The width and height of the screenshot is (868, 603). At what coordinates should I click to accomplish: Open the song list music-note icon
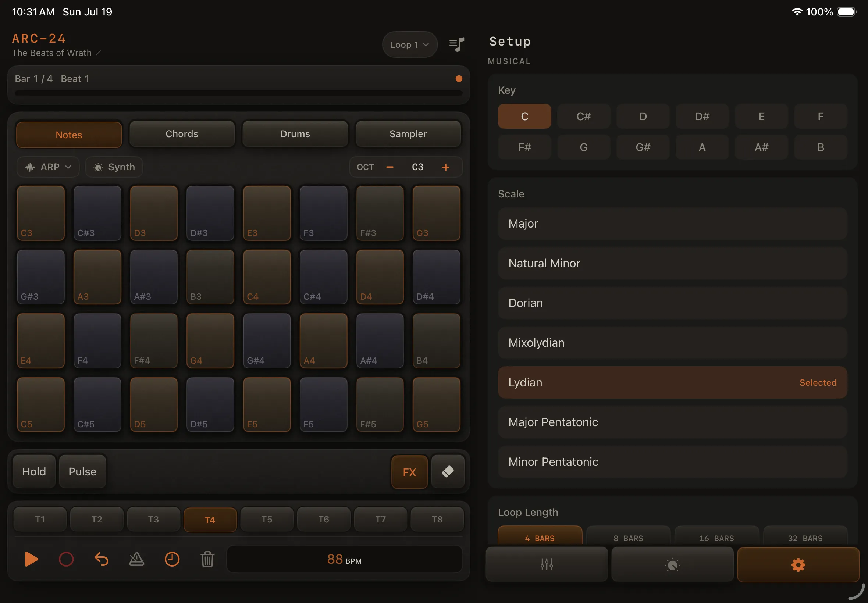click(x=456, y=44)
